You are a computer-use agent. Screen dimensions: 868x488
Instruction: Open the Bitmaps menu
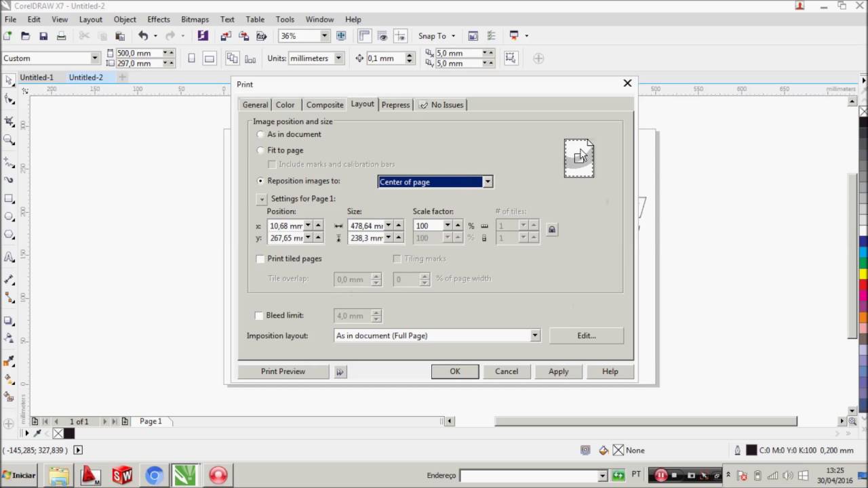[194, 19]
